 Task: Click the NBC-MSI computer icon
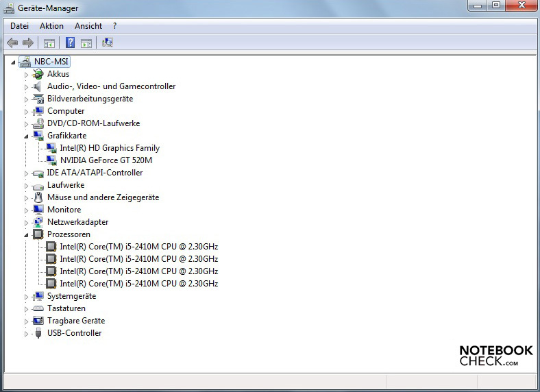click(x=25, y=62)
